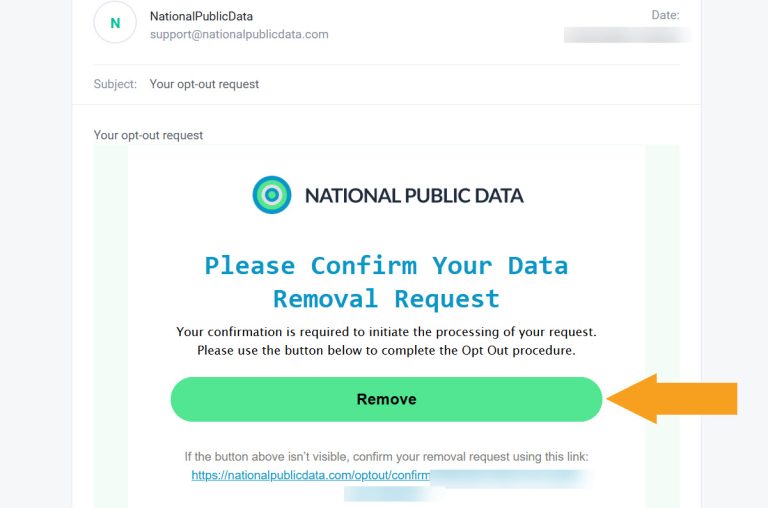Click the "Subject:" label
The width and height of the screenshot is (768, 508).
(x=115, y=84)
